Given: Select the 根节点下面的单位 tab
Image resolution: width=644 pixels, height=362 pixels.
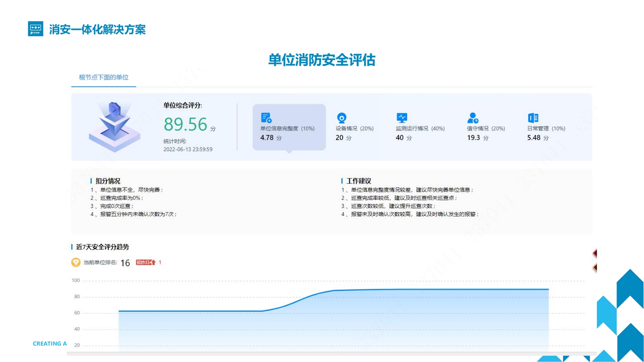Looking at the screenshot, I should coord(103,78).
